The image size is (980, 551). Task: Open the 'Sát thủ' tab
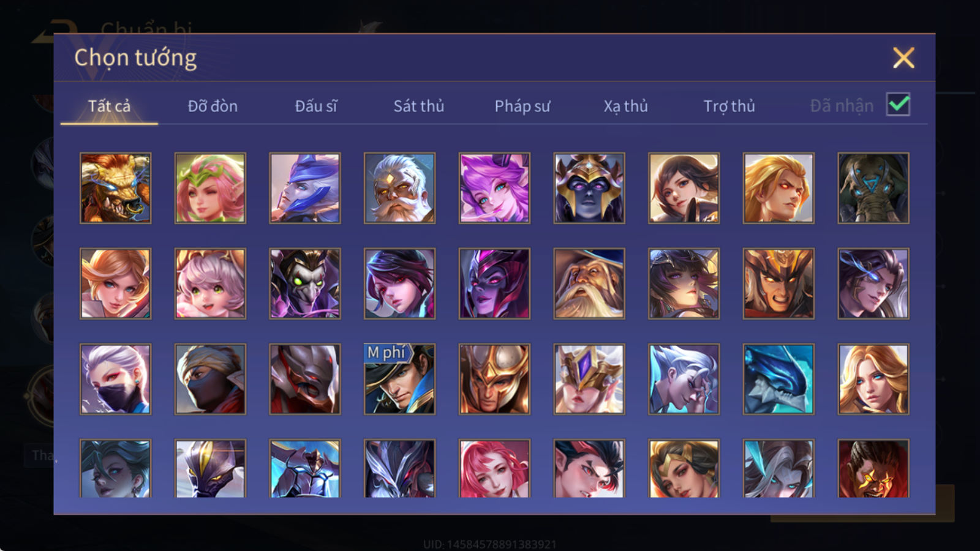[418, 106]
